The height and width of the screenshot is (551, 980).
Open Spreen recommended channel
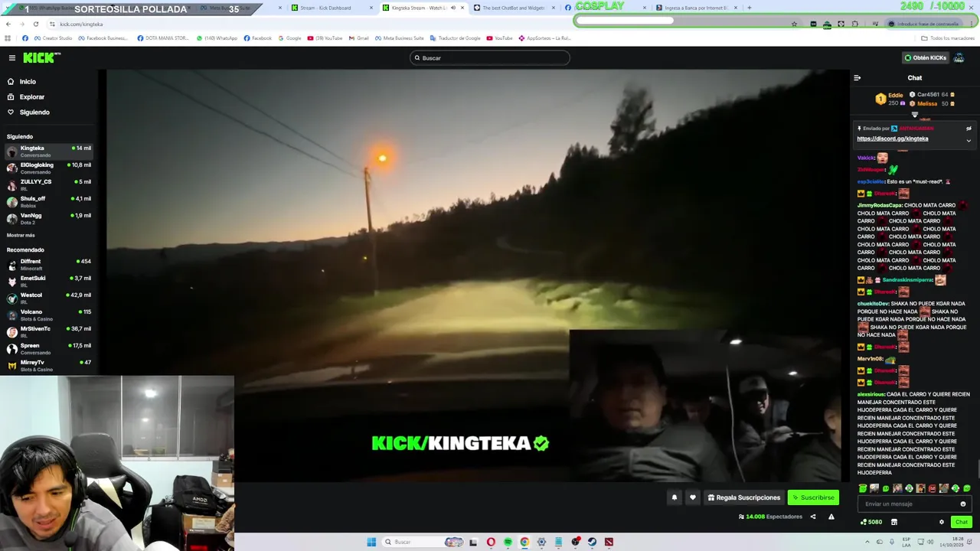pos(49,348)
